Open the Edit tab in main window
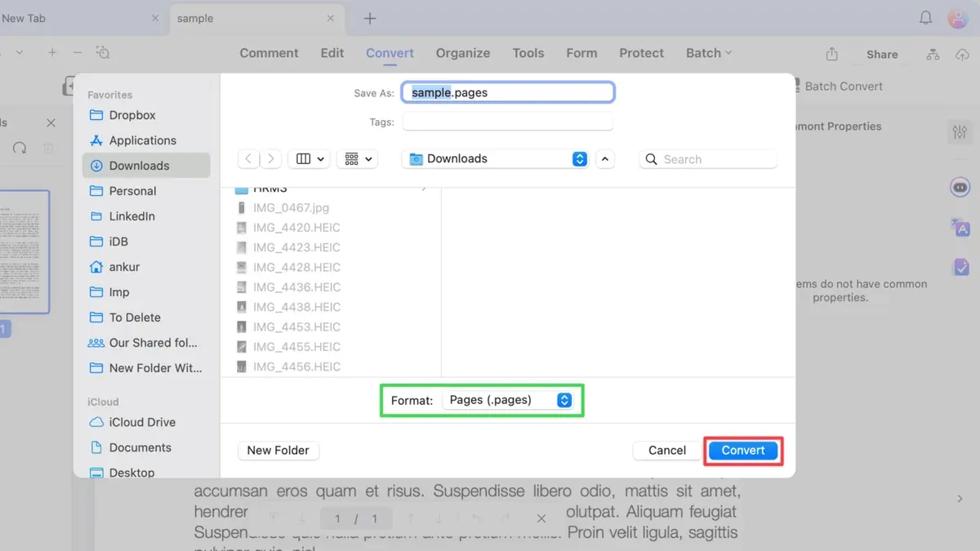 tap(332, 53)
